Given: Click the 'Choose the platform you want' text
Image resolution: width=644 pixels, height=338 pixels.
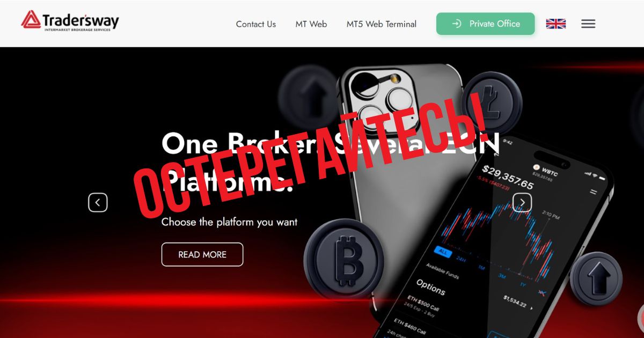Looking at the screenshot, I should (230, 222).
